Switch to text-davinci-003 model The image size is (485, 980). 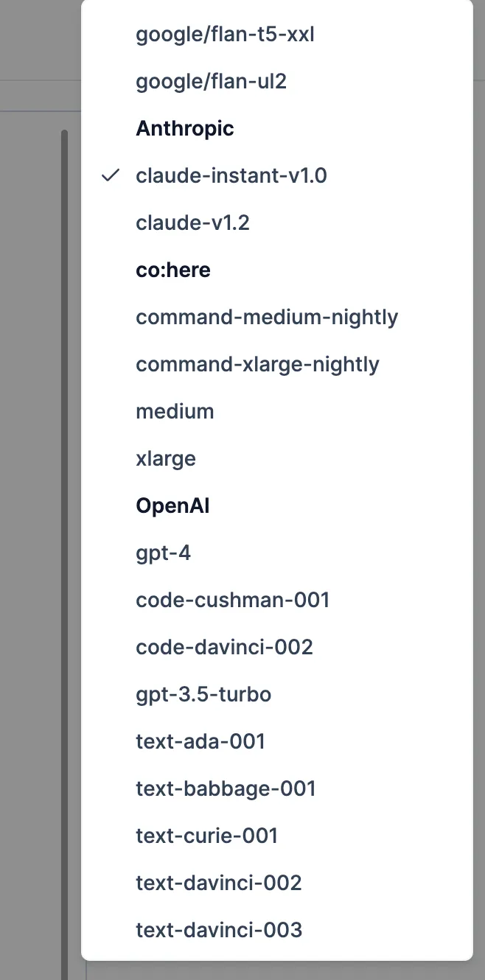(219, 930)
